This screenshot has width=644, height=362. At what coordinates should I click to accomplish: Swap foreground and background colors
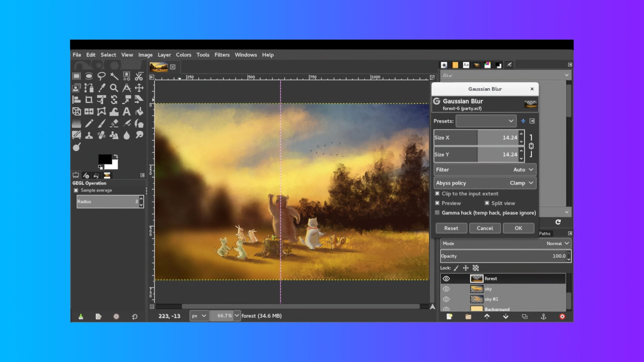coord(116,156)
